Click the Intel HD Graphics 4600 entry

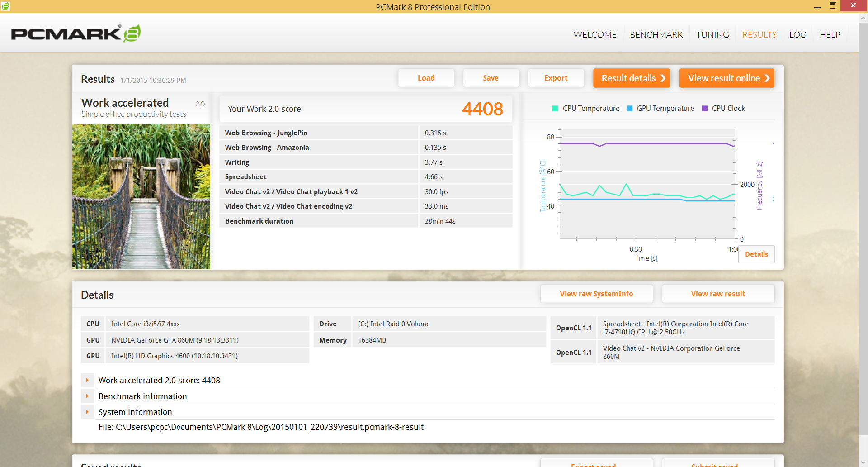(x=195, y=356)
